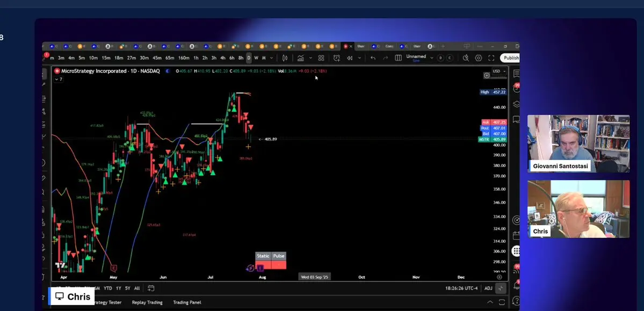Click the purple lightning icon on time axis
This screenshot has height=311, width=644.
(x=250, y=268)
